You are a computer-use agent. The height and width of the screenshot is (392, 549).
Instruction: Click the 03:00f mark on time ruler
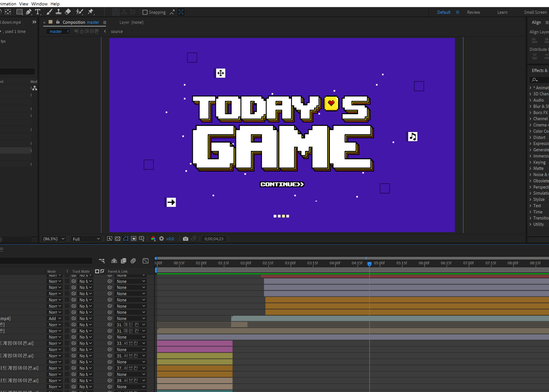pyautogui.click(x=290, y=263)
